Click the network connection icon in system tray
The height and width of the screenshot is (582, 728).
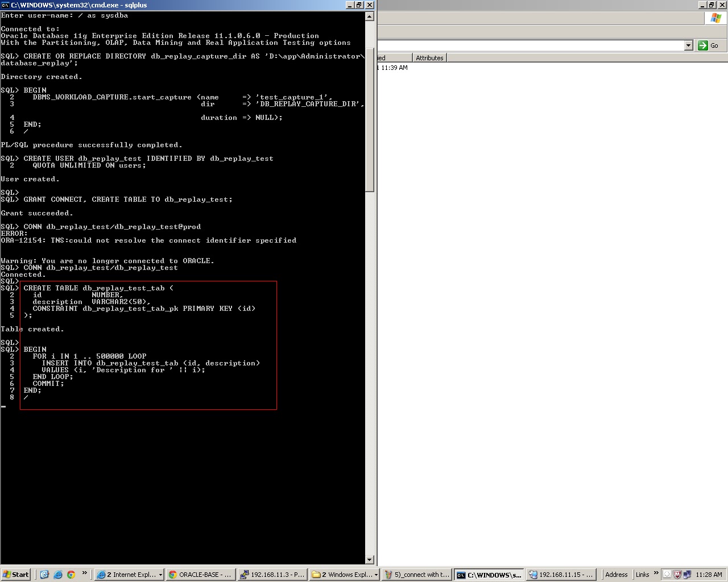point(686,574)
